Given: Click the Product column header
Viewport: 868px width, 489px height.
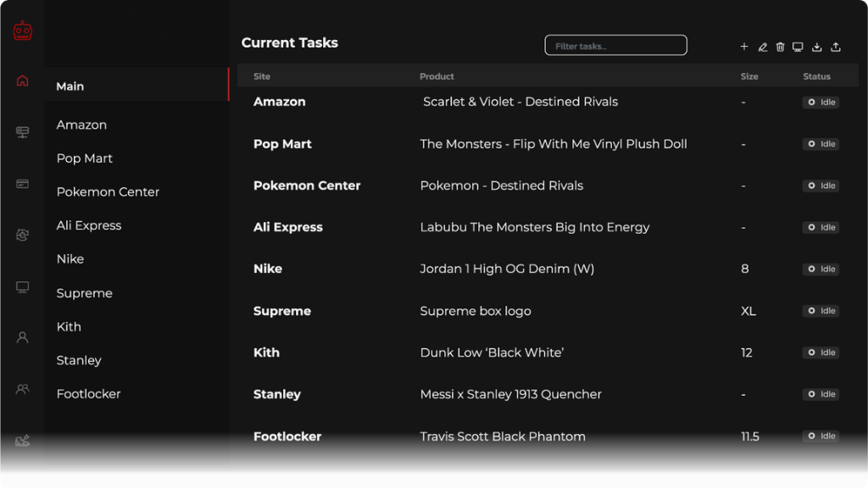Looking at the screenshot, I should tap(437, 76).
